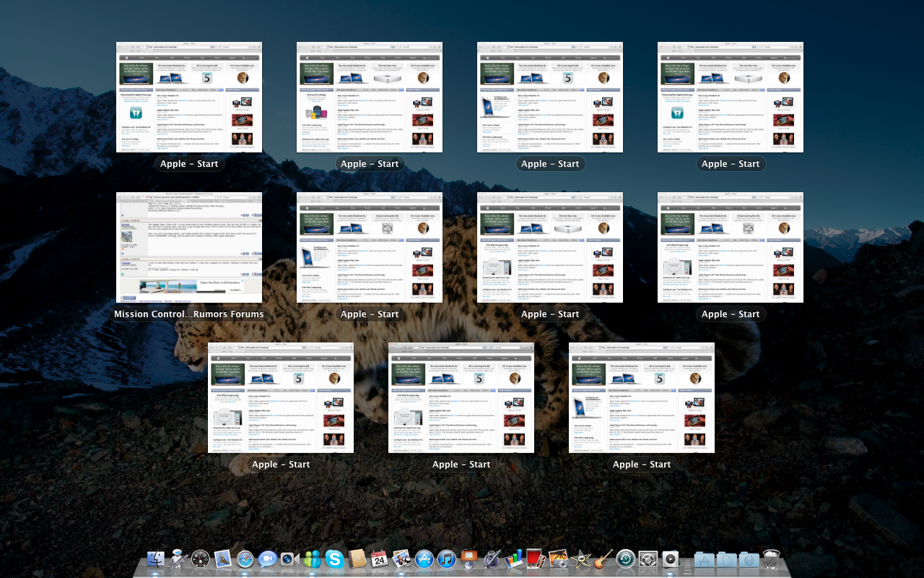Open the Mac App Store icon
This screenshot has height=578, width=924.
tap(424, 559)
